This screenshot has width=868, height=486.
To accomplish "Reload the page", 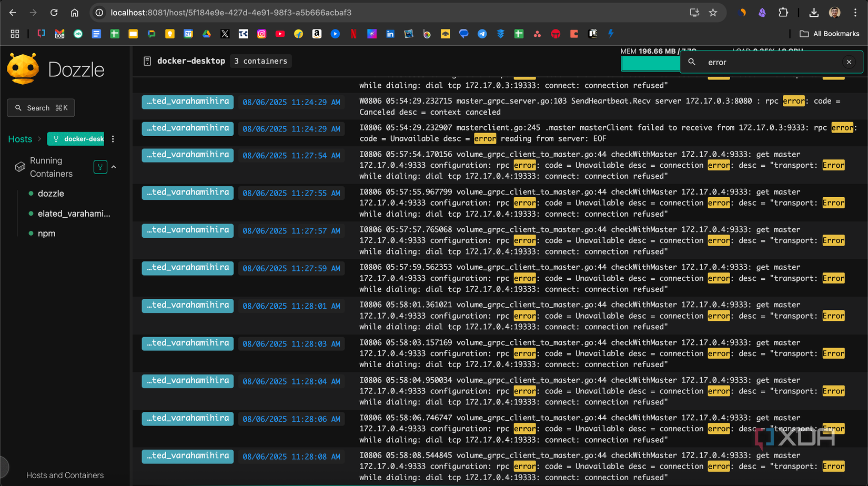I will click(54, 13).
